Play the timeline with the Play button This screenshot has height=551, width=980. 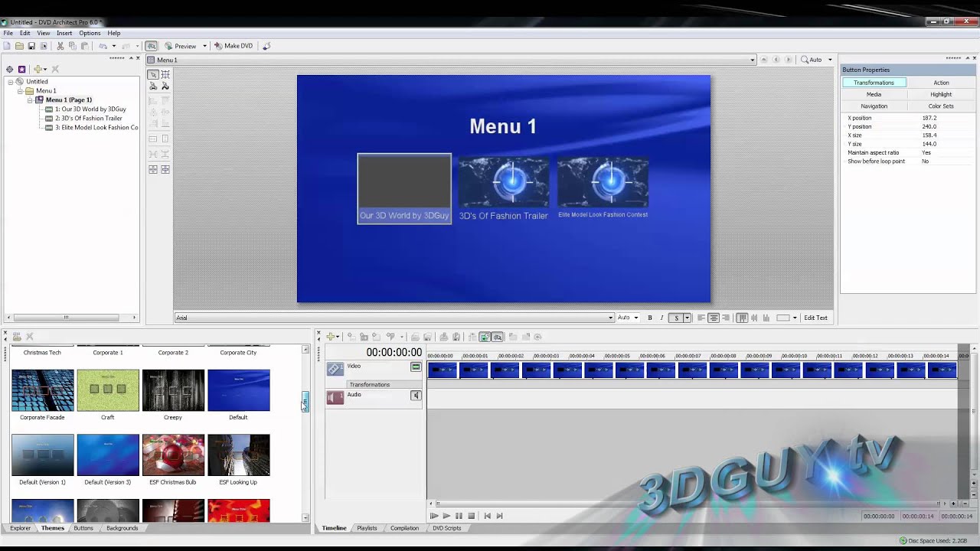[x=446, y=516]
